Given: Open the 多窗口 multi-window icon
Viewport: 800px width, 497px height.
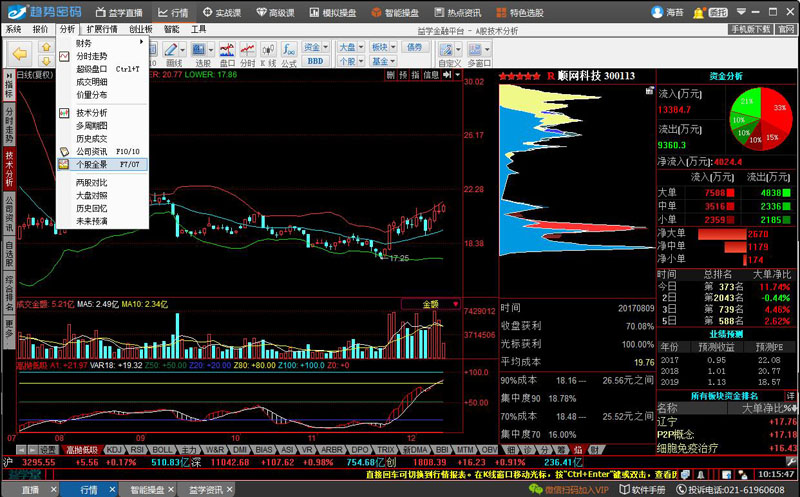Looking at the screenshot, I should (x=479, y=53).
